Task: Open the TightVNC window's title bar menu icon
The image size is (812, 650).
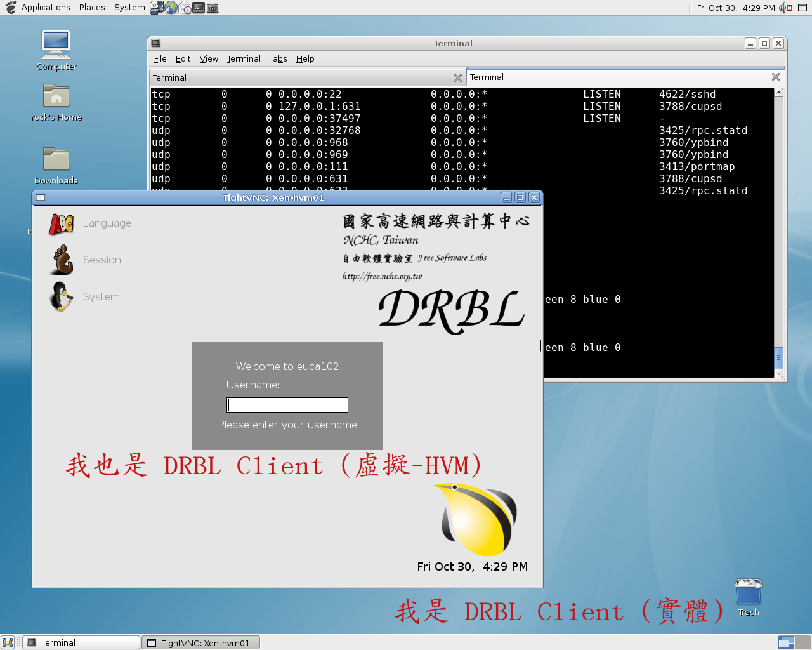Action: tap(41, 197)
